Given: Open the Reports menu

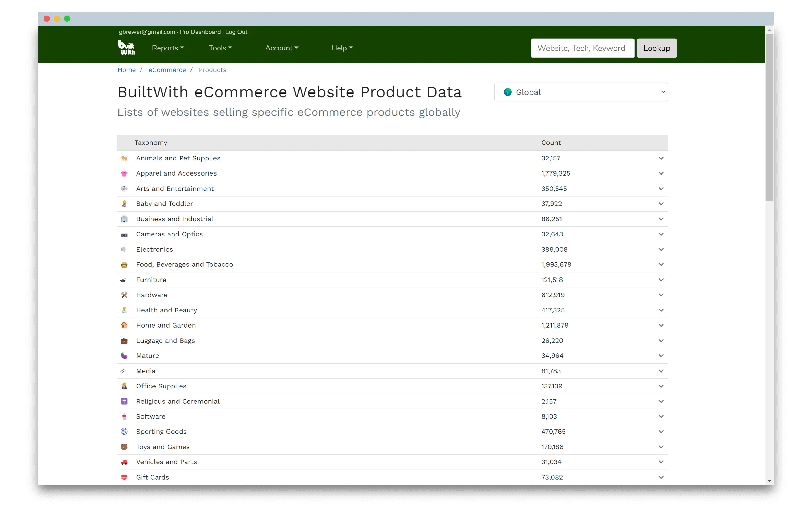Looking at the screenshot, I should point(168,48).
